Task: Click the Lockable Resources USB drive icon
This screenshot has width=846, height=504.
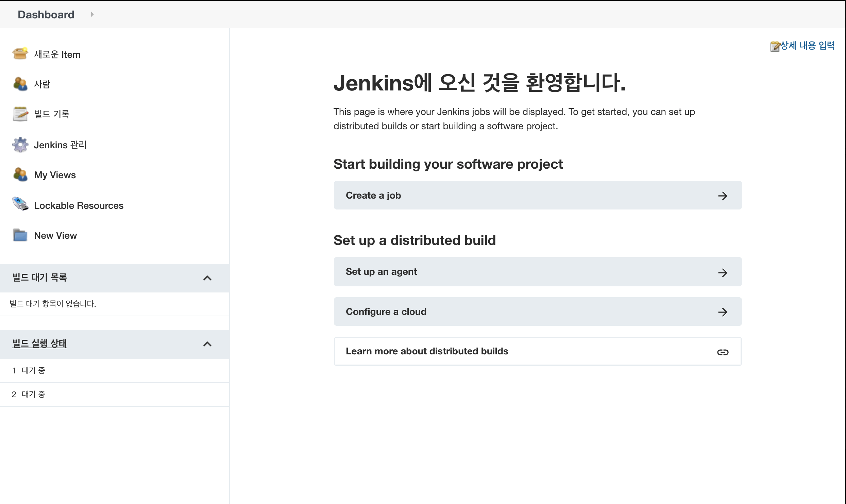Action: 20,204
